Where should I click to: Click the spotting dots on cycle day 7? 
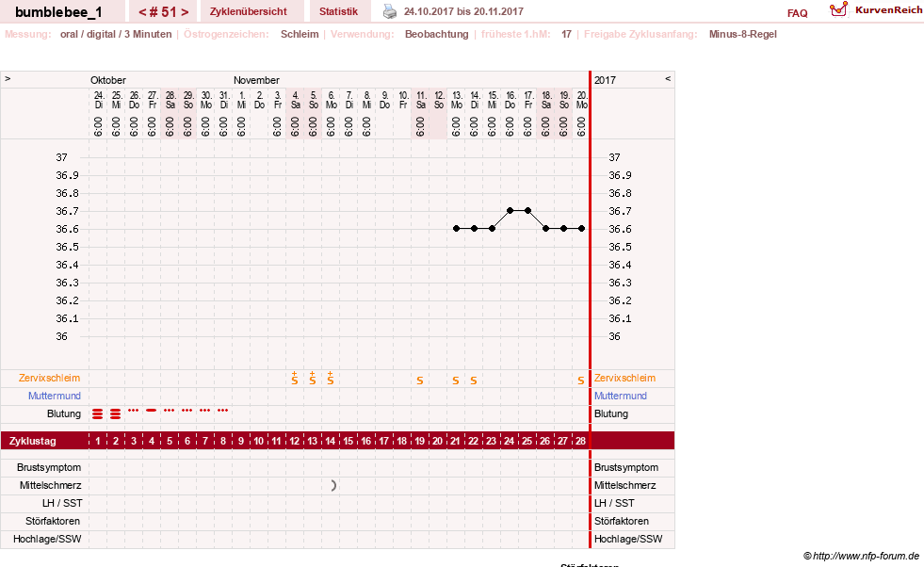point(205,410)
